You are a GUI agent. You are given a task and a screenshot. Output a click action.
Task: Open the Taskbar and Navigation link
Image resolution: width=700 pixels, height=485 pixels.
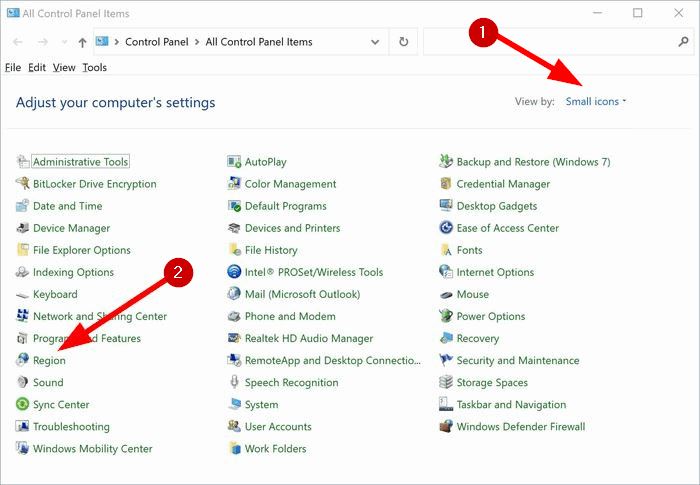[511, 405]
